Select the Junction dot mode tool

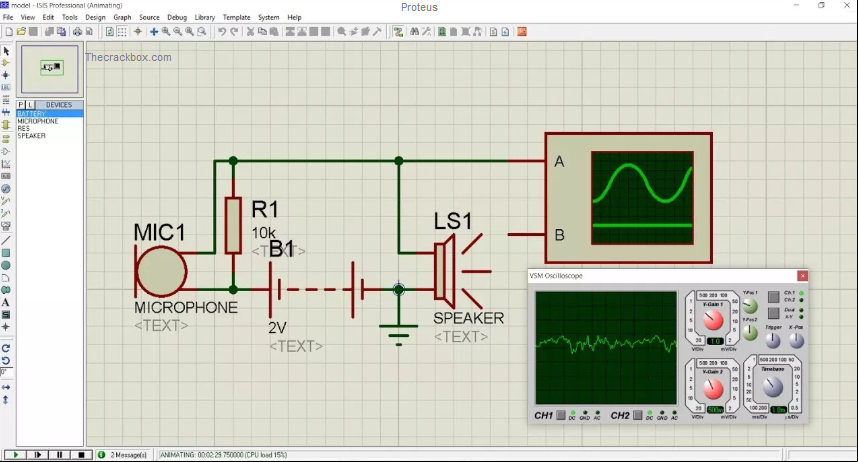[6, 75]
